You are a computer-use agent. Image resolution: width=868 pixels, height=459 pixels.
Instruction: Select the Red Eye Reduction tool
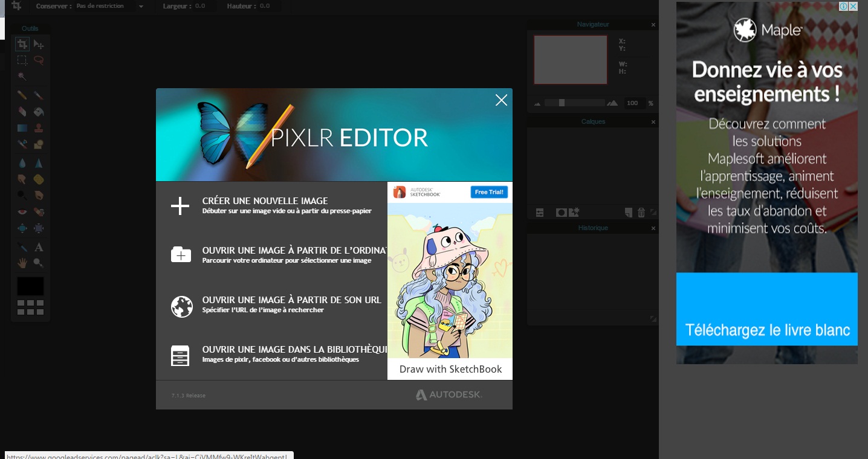click(x=22, y=212)
